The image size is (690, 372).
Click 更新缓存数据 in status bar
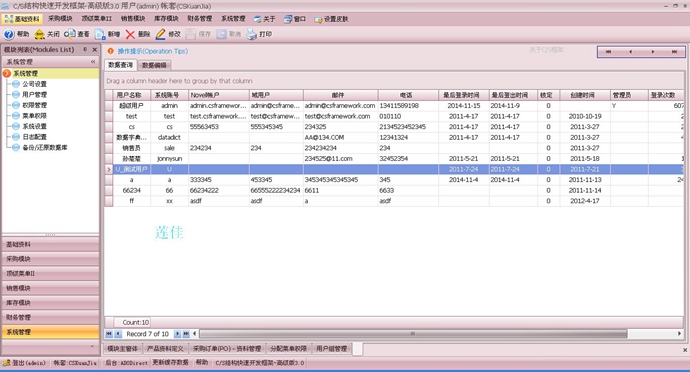click(170, 362)
